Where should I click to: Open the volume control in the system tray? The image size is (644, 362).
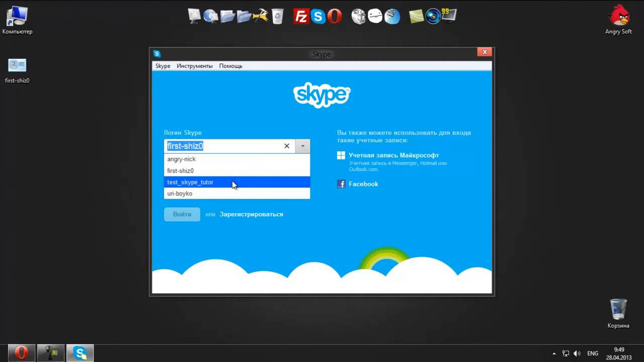[577, 353]
